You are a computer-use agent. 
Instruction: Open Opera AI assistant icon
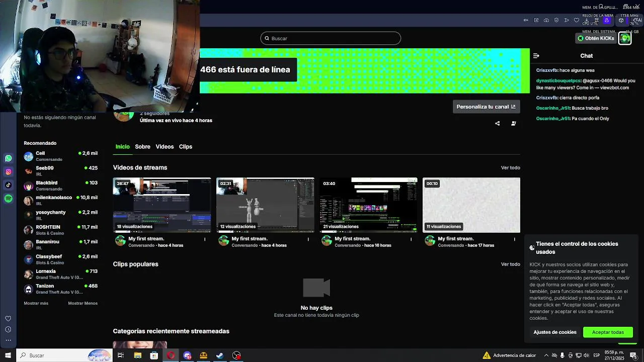[x=637, y=20]
